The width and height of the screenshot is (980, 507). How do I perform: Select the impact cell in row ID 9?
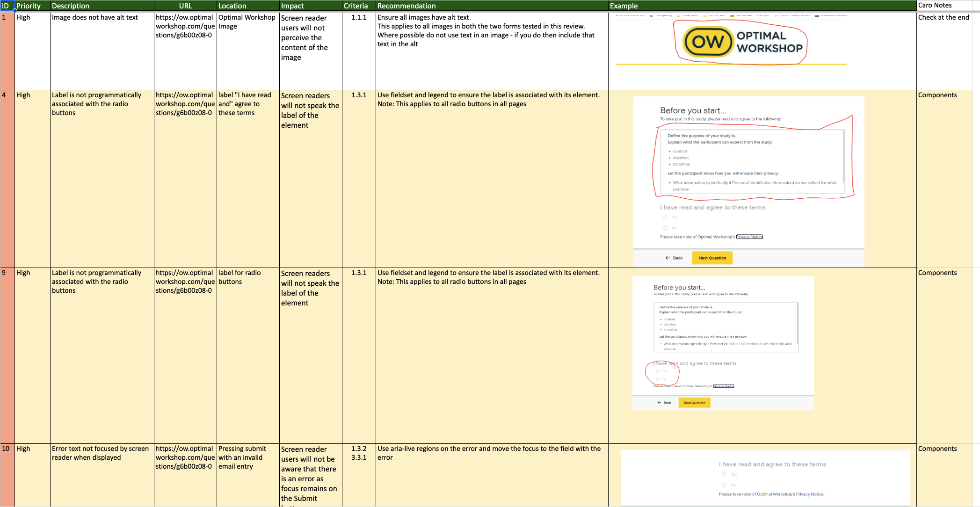coord(311,355)
